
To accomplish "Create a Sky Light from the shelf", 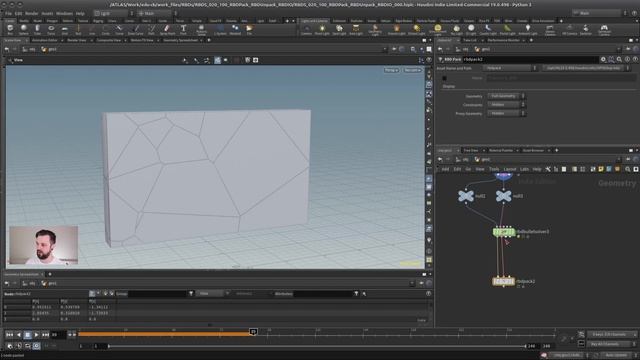I will tap(456, 29).
